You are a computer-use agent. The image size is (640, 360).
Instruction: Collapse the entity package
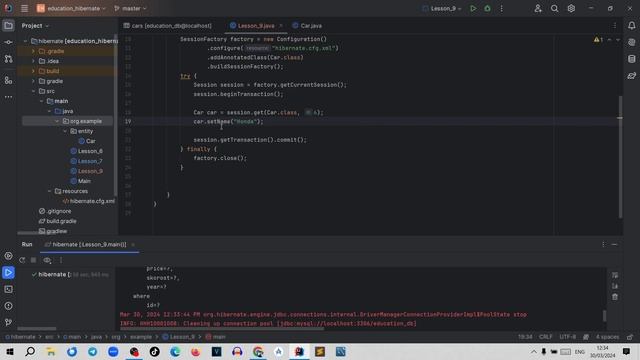click(x=65, y=131)
